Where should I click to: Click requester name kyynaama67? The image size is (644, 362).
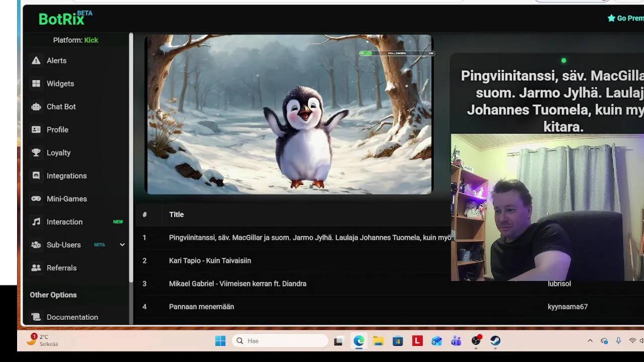(568, 307)
